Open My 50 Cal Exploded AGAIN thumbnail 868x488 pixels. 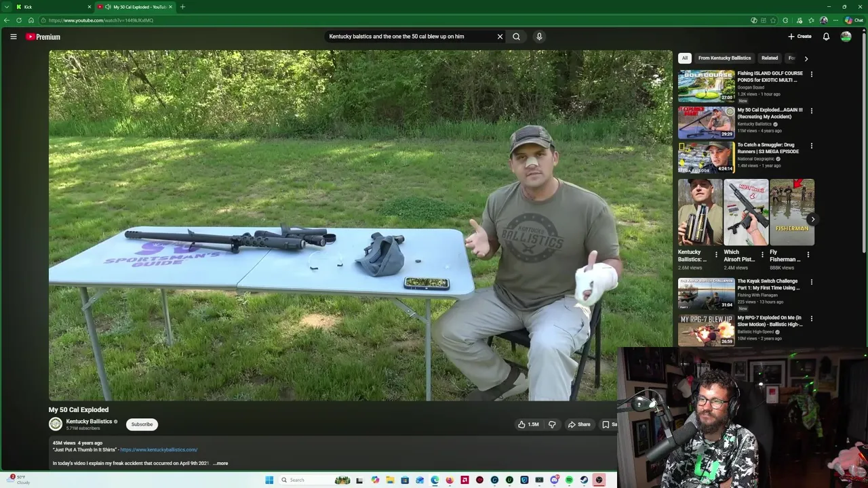coord(706,122)
